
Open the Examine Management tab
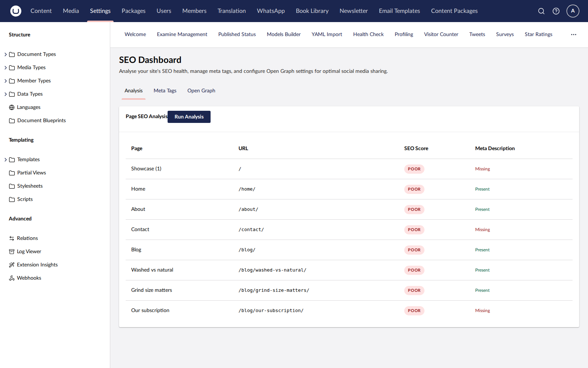click(x=182, y=34)
